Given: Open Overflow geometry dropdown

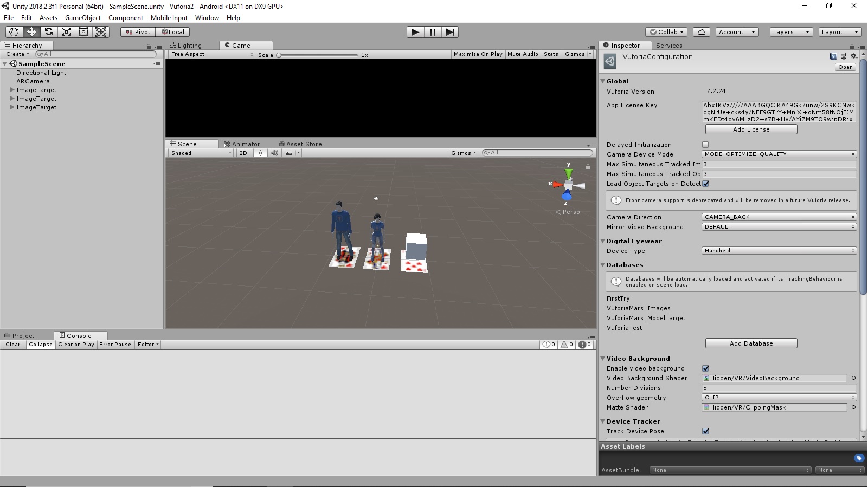Looking at the screenshot, I should (x=779, y=398).
